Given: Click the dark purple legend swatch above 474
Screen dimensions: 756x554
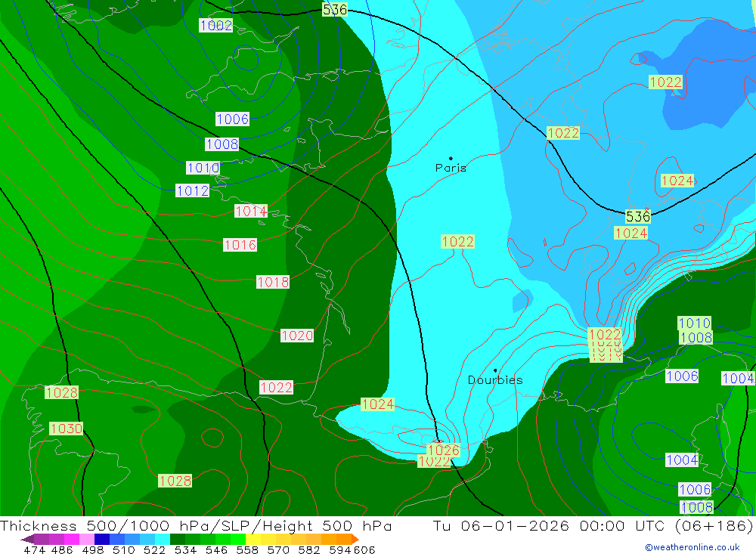Looking at the screenshot, I should (x=41, y=539).
